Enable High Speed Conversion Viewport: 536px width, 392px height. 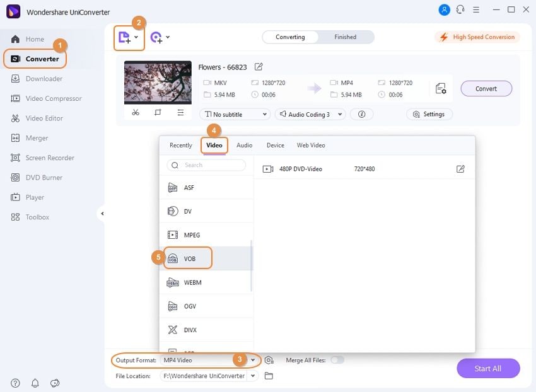tap(477, 37)
